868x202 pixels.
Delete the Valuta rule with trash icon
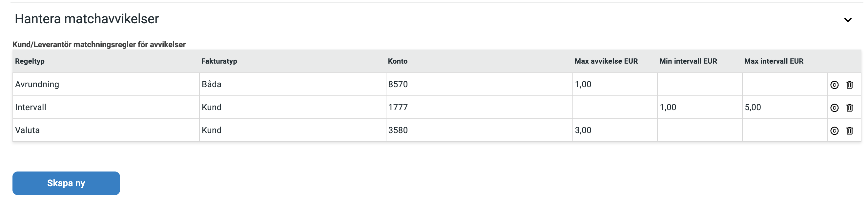click(849, 131)
